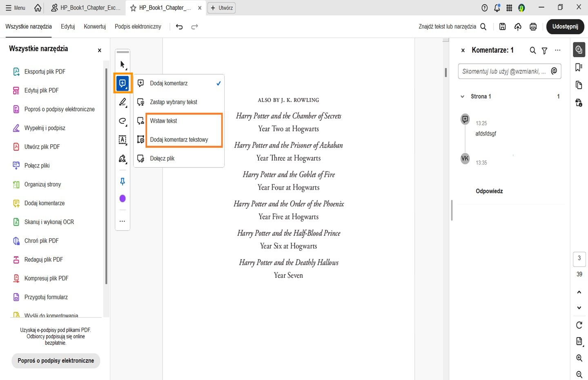The width and height of the screenshot is (588, 380).
Task: Rotate the page view
Action: [x=579, y=325]
